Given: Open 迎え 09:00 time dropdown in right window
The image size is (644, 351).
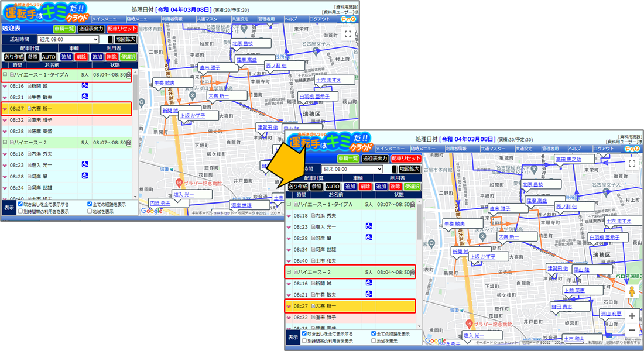Looking at the screenshot, I should click(352, 168).
